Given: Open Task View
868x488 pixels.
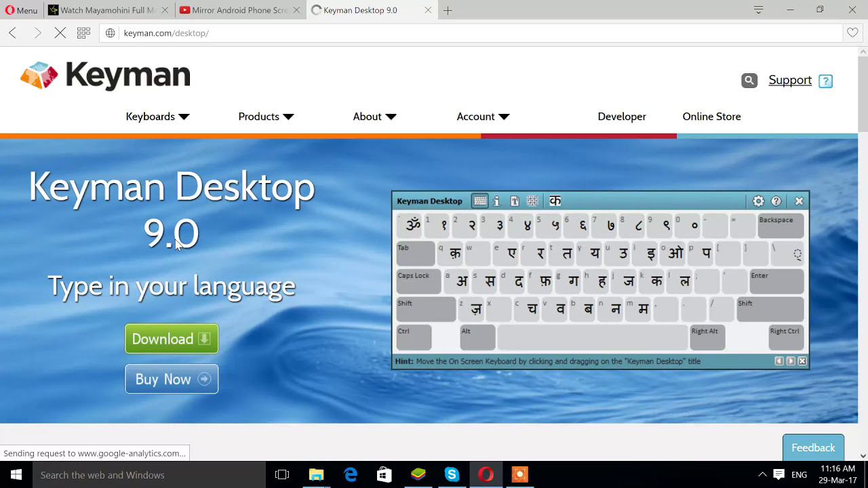Looking at the screenshot, I should click(x=282, y=474).
